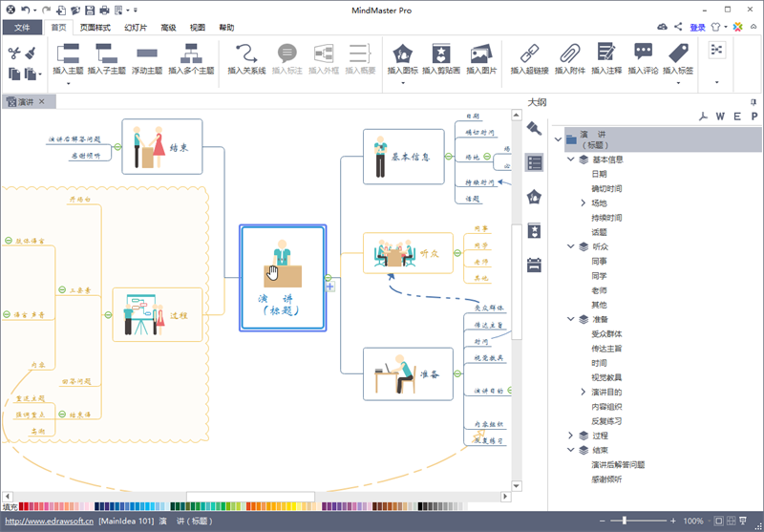
Task: Switch to 幻灯片 ribbon tab
Action: 136,28
